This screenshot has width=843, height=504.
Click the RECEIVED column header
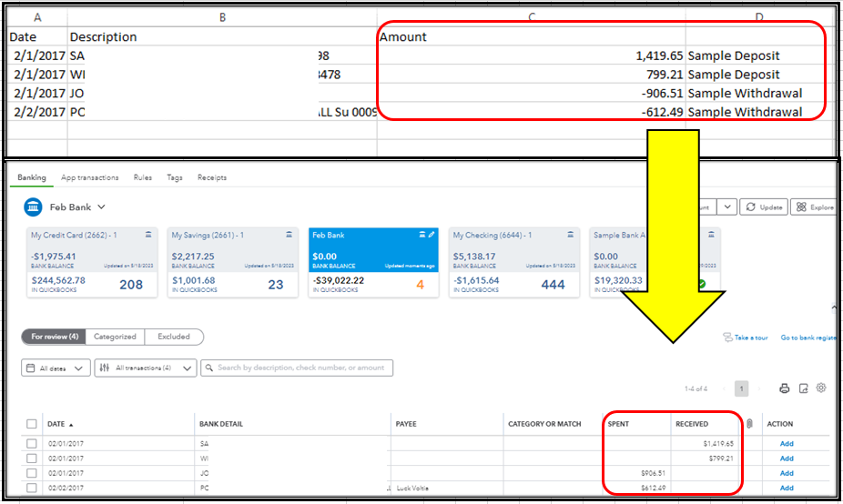coord(692,424)
